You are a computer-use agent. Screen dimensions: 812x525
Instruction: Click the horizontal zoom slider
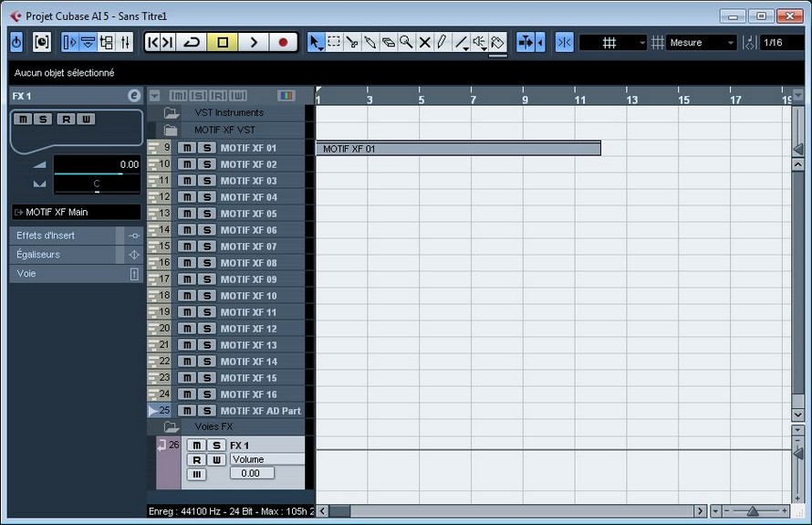[752, 511]
